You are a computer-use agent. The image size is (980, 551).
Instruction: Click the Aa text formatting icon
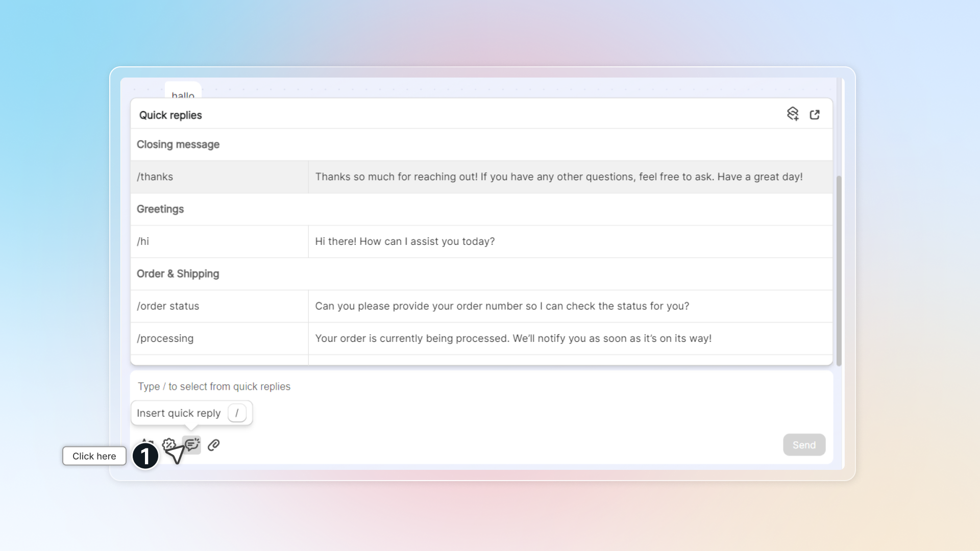[x=148, y=441]
